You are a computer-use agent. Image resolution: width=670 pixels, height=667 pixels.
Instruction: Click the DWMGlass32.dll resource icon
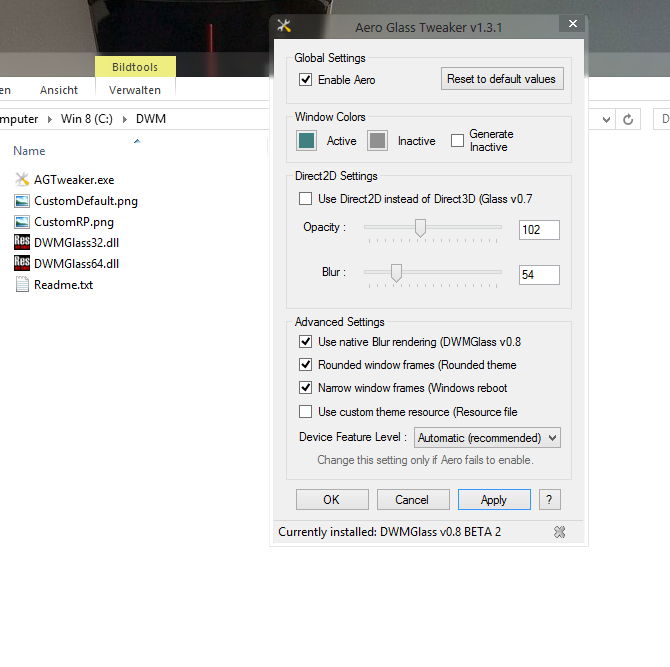[x=22, y=242]
